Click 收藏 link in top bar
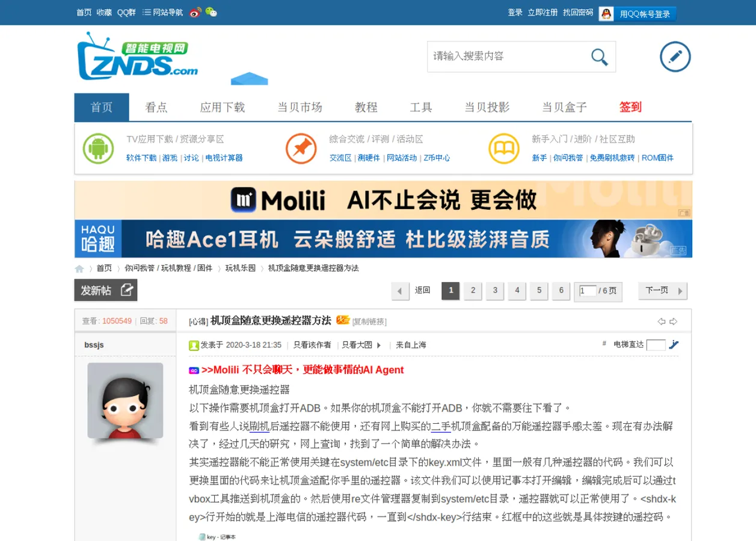The width and height of the screenshot is (756, 541). (x=104, y=12)
